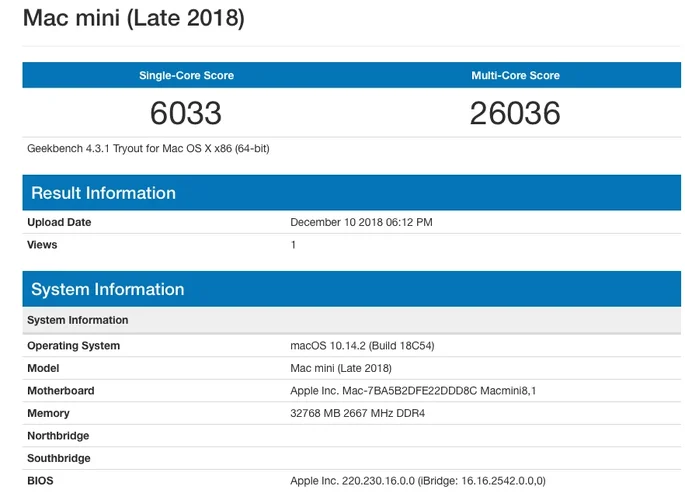
Task: Click the multi-core score value 26036
Action: 515,113
